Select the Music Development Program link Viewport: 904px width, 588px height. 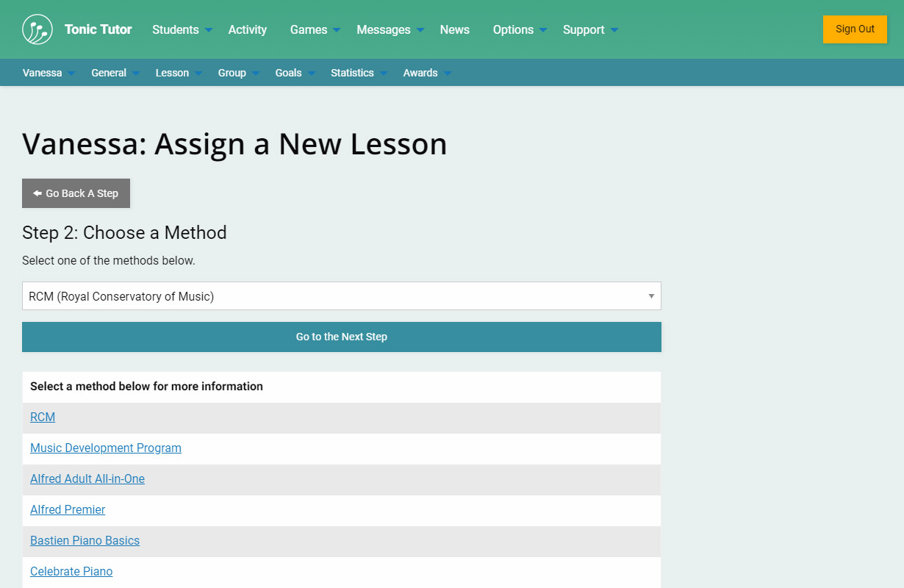point(106,448)
